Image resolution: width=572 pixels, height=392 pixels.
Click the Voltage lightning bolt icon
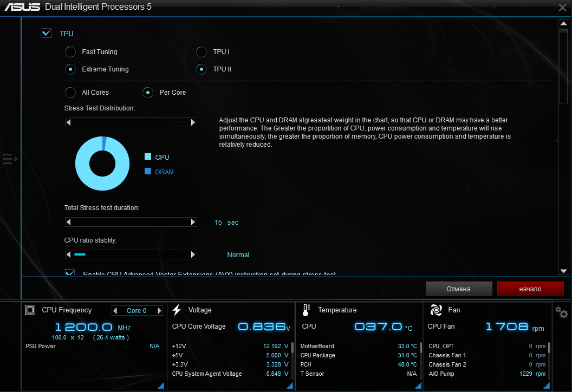point(177,310)
